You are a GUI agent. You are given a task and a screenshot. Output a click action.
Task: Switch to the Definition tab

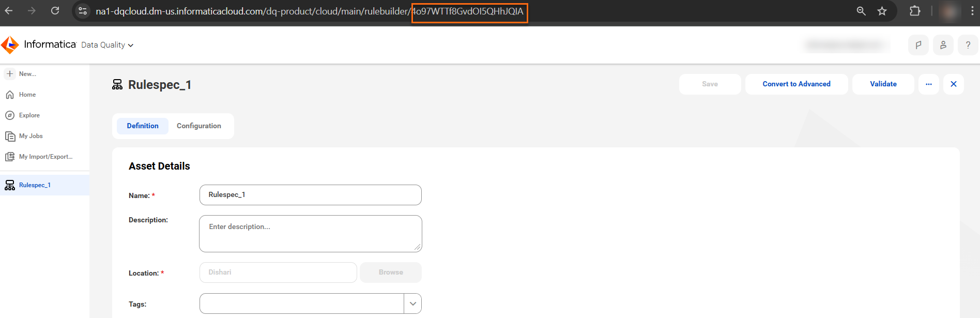[143, 126]
